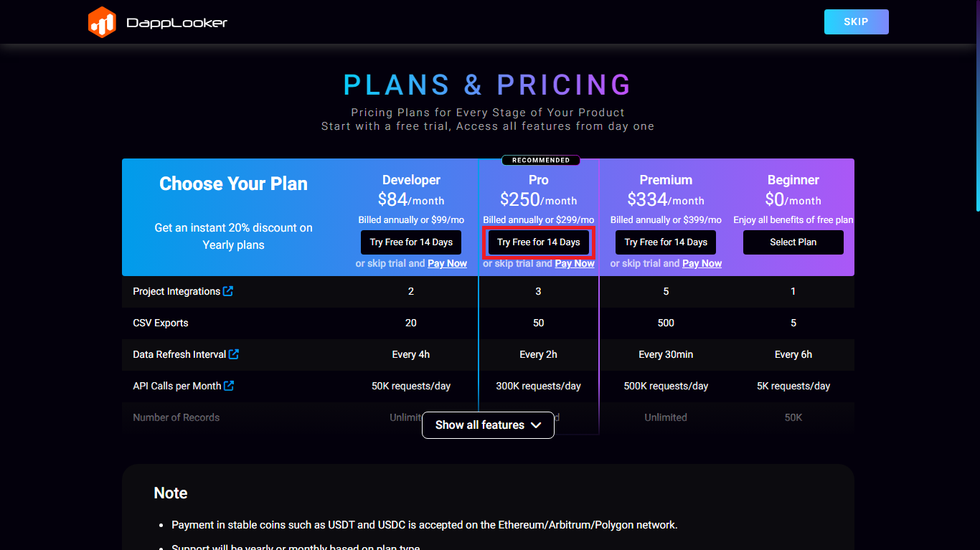Screen dimensions: 980x550
Task: Click the Project Integrations feature label
Action: (176, 291)
